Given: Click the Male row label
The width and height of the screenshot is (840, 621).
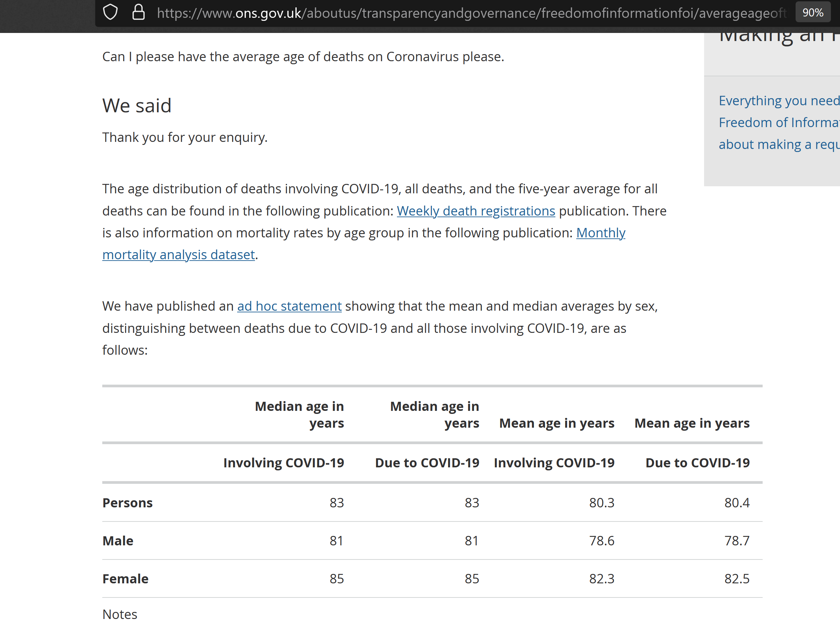Looking at the screenshot, I should point(118,541).
